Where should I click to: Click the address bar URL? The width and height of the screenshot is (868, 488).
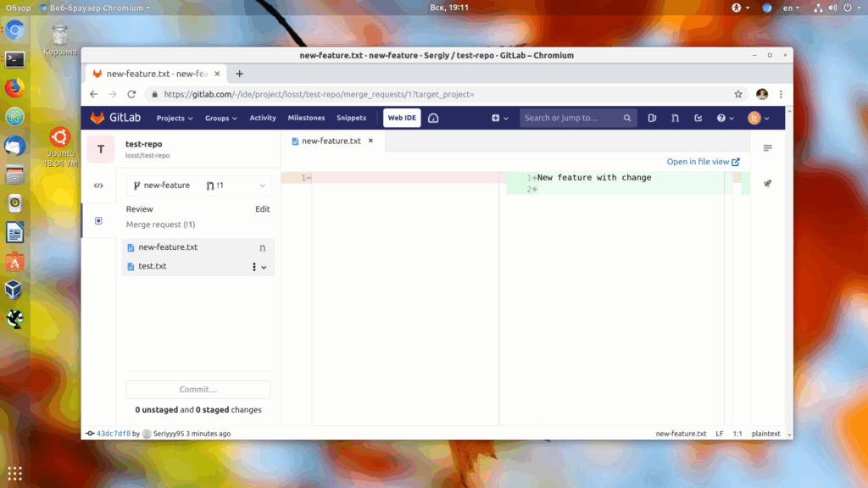click(319, 94)
